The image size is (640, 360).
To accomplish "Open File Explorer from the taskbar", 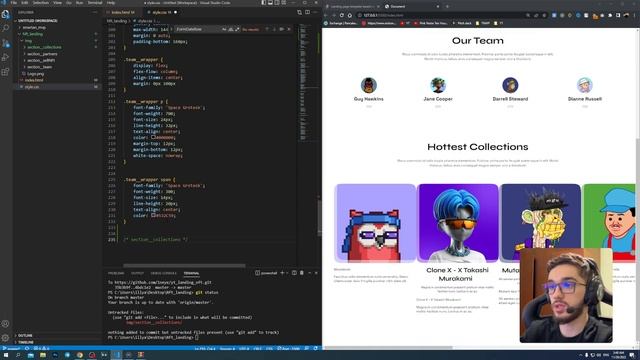I will click(x=42, y=355).
